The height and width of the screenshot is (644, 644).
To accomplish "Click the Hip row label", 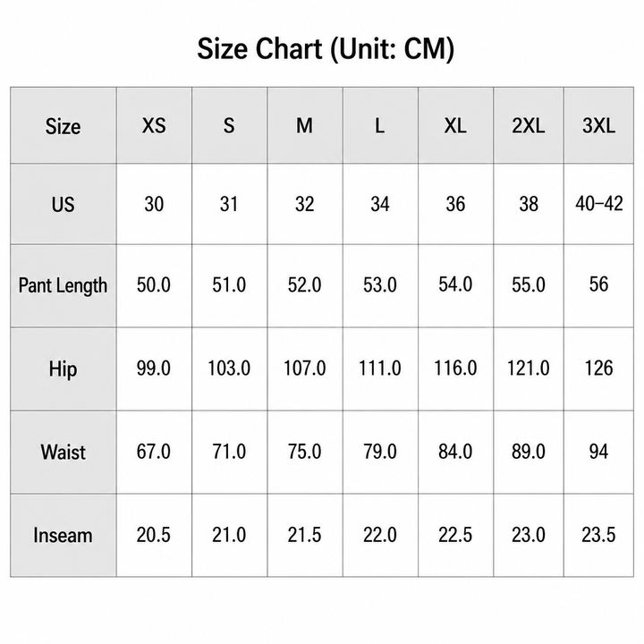I will (x=64, y=369).
